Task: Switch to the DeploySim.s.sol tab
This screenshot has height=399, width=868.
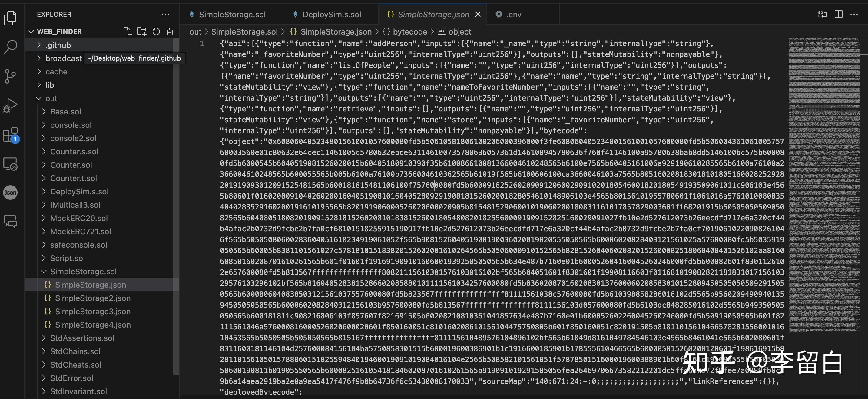Action: click(x=331, y=15)
